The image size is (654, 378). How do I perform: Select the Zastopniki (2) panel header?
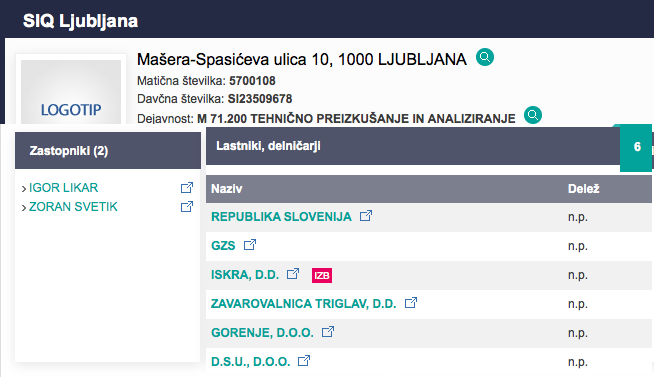[108, 151]
